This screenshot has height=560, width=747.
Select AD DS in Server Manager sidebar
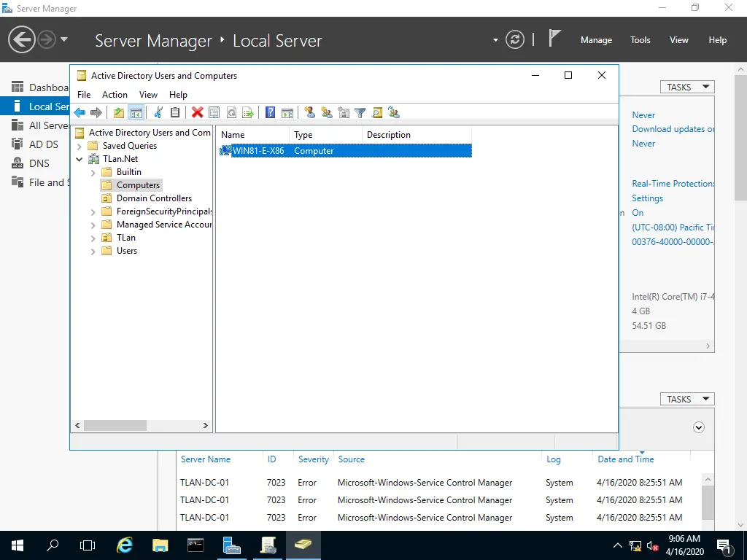35,144
